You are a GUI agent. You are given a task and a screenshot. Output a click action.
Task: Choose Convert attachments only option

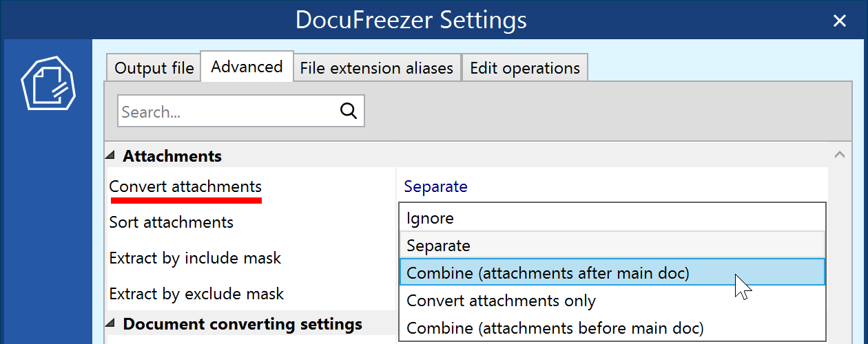[x=501, y=301]
